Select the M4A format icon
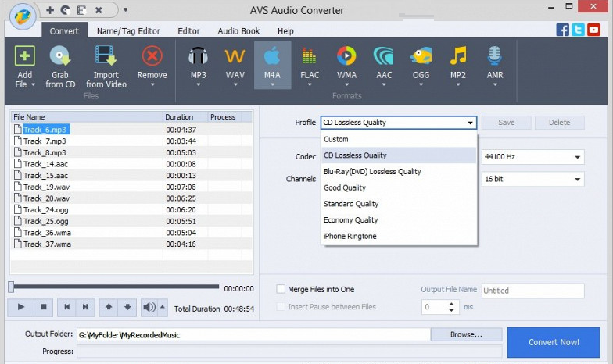 coord(272,56)
